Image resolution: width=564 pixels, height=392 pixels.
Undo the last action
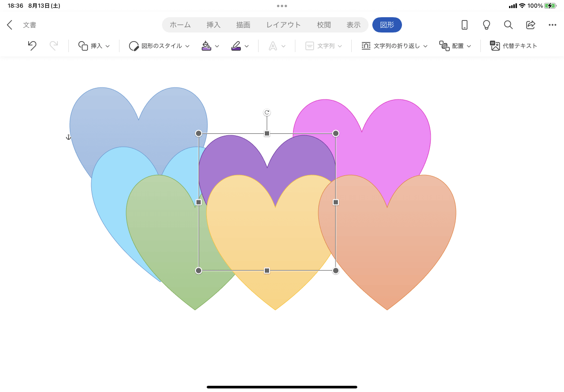click(32, 46)
